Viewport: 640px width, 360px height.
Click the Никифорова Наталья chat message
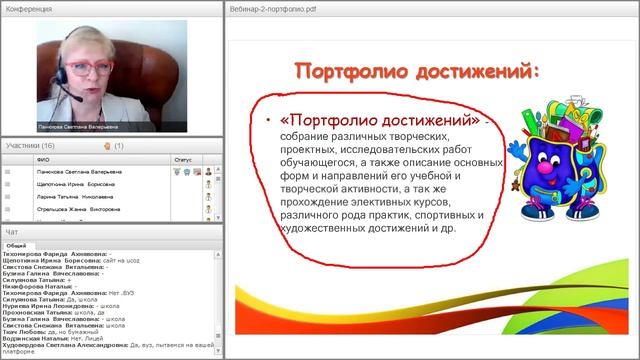pyautogui.click(x=40, y=287)
